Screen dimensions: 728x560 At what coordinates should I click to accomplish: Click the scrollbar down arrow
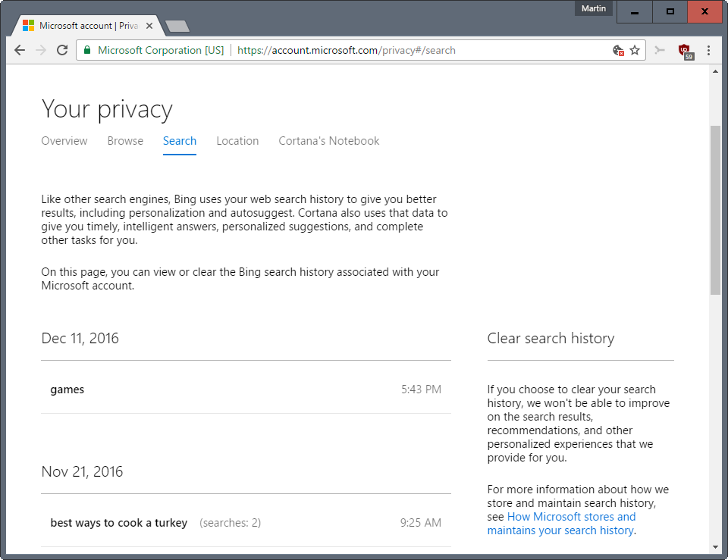pyautogui.click(x=715, y=547)
